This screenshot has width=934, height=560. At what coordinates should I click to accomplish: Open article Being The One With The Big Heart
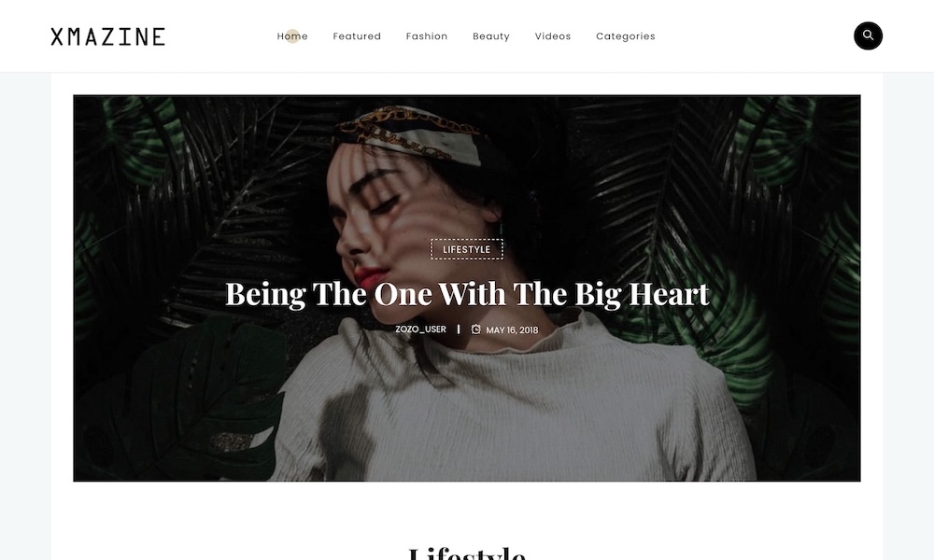[467, 294]
